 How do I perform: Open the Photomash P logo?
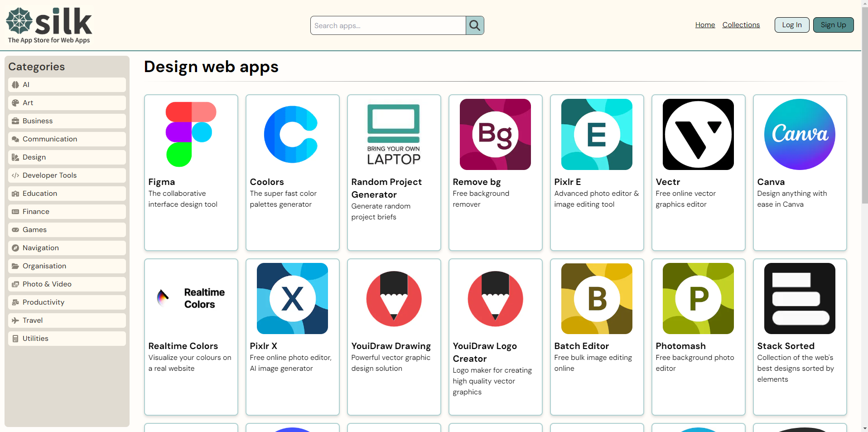(699, 298)
